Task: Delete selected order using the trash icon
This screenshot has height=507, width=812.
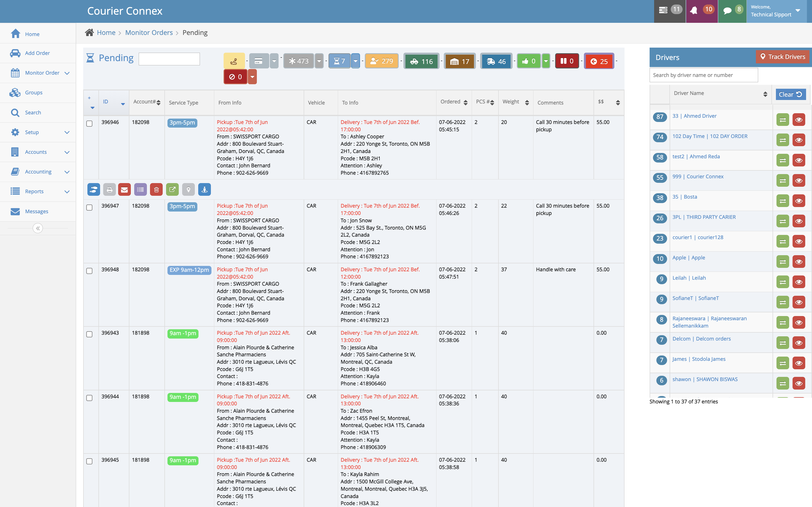Action: [x=156, y=190]
